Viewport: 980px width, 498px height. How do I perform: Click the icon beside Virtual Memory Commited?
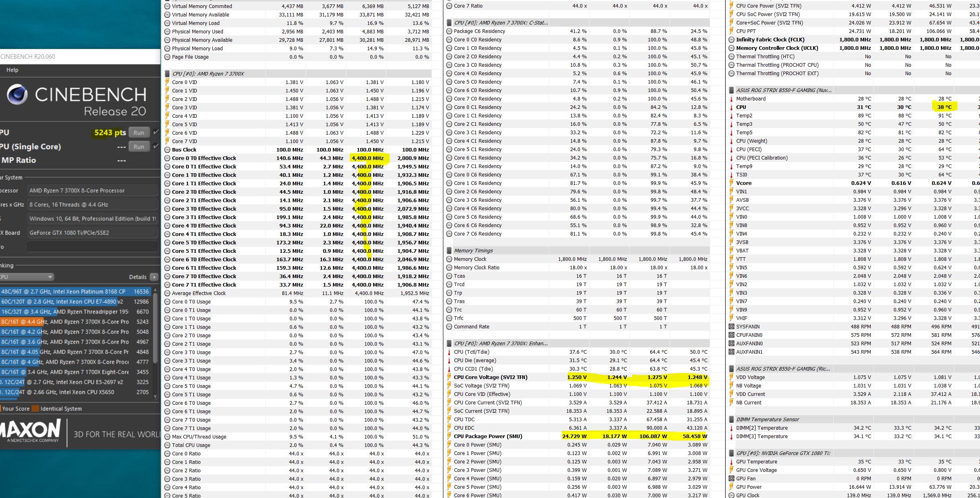(167, 6)
